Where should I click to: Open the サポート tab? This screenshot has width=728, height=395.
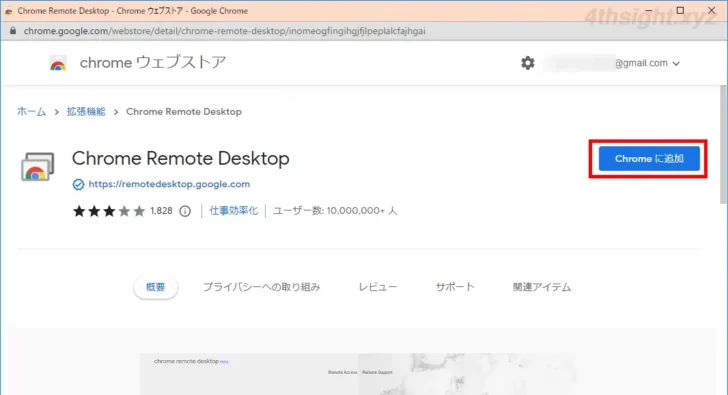pyautogui.click(x=455, y=287)
